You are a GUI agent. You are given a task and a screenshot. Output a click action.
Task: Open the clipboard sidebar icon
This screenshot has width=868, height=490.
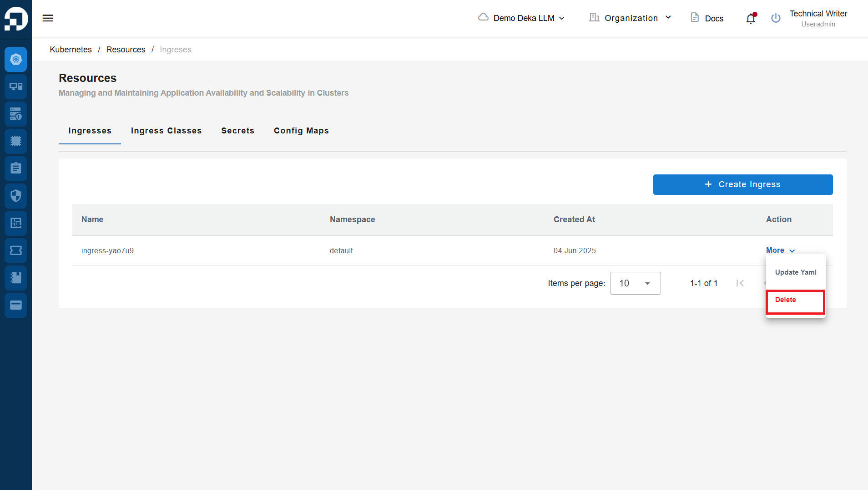[x=16, y=168]
